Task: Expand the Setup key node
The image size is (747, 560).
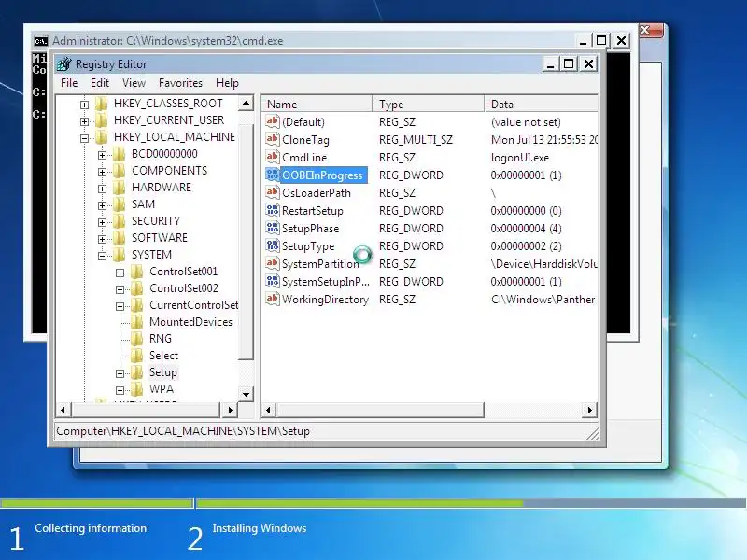Action: (120, 374)
